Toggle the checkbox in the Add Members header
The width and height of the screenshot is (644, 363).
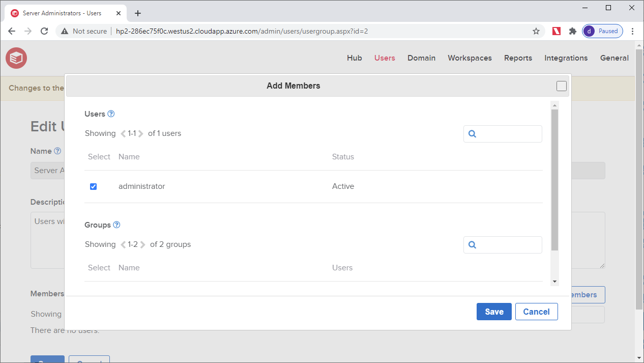click(562, 86)
